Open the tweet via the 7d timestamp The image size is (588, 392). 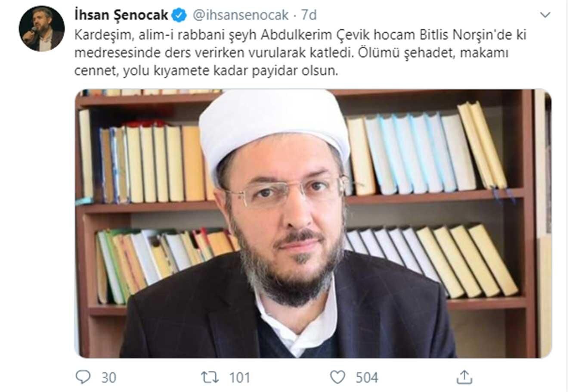(x=309, y=16)
